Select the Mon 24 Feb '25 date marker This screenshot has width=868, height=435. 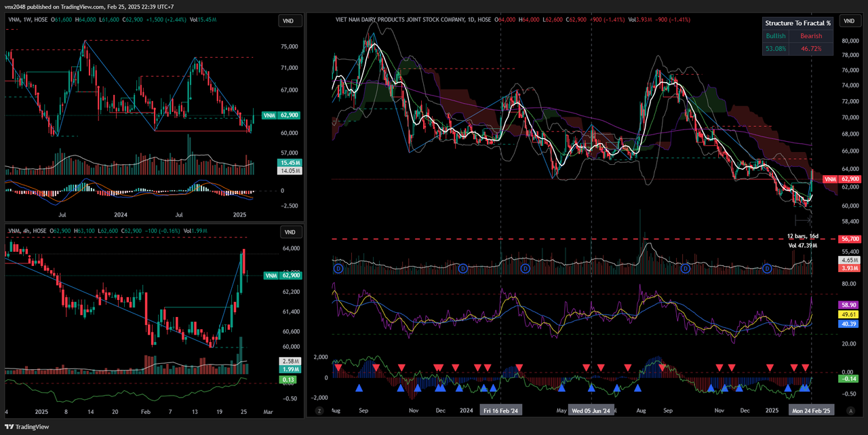click(812, 411)
